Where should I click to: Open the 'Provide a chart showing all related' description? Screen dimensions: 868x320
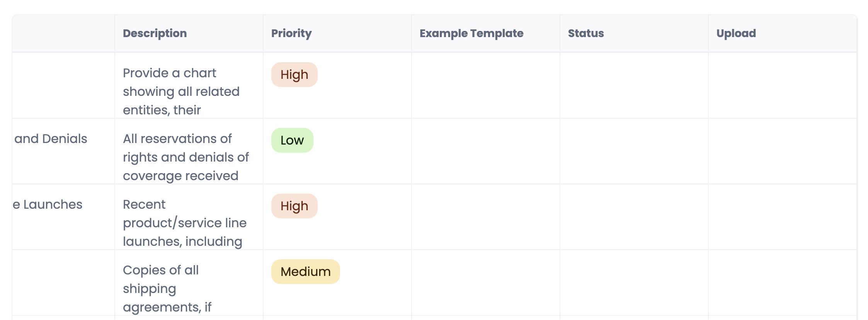[181, 92]
